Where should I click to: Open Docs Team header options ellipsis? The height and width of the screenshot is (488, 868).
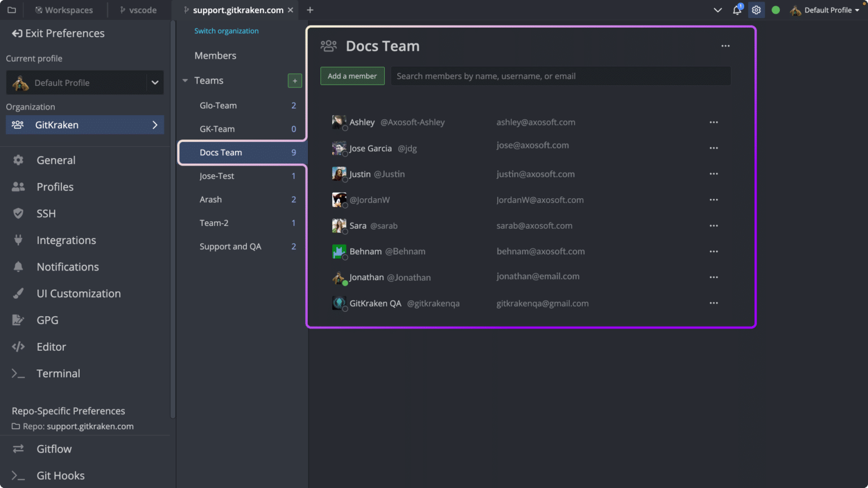click(x=726, y=46)
